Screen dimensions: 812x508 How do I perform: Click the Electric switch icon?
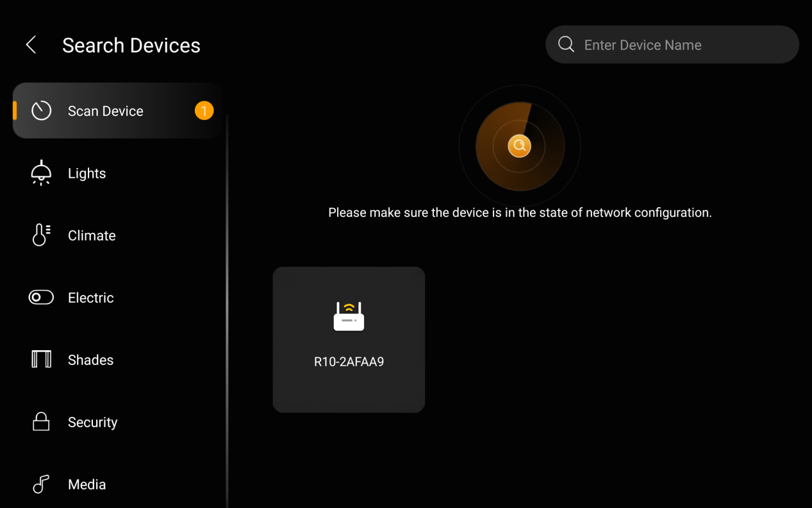(41, 297)
